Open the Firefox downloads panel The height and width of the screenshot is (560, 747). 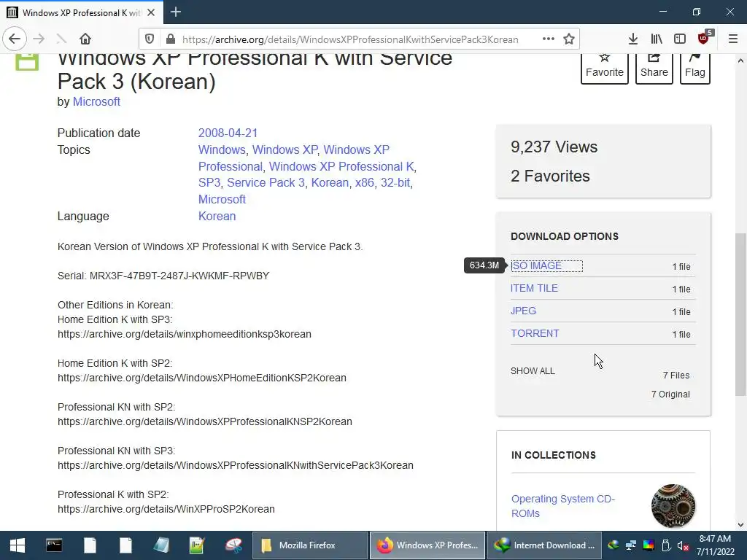pyautogui.click(x=632, y=39)
